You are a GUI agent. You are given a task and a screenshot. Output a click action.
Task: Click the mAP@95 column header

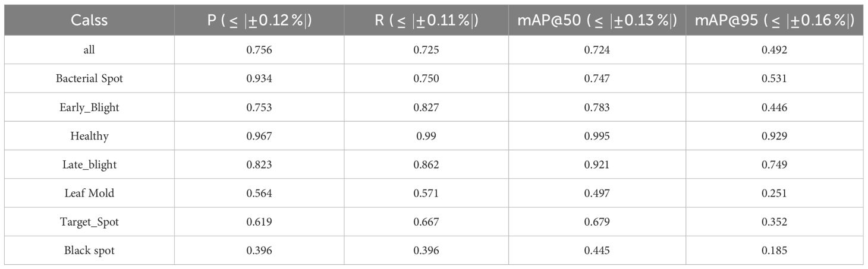(774, 20)
